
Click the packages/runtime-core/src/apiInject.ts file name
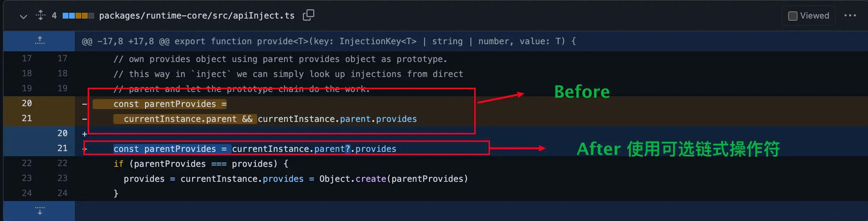(x=197, y=16)
